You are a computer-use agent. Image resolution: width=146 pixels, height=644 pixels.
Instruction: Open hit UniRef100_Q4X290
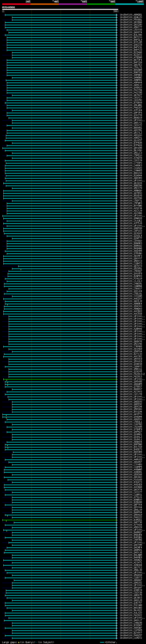[x=131, y=25]
